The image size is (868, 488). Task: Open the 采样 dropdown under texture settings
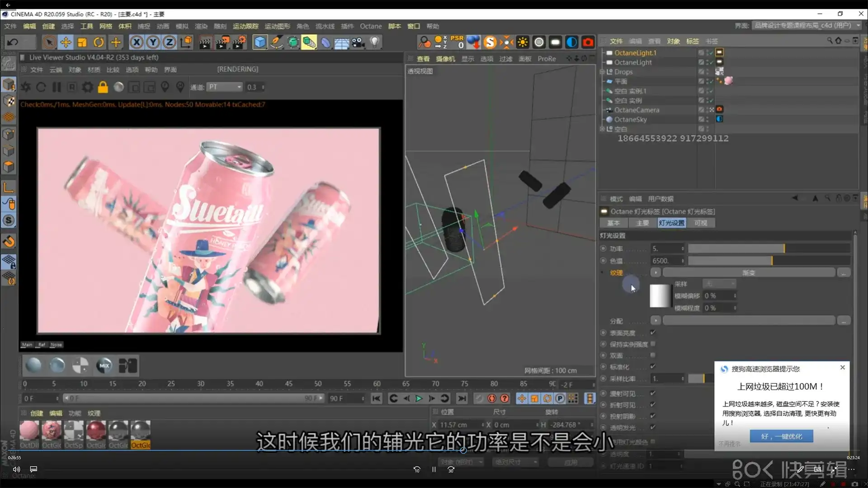(x=720, y=283)
